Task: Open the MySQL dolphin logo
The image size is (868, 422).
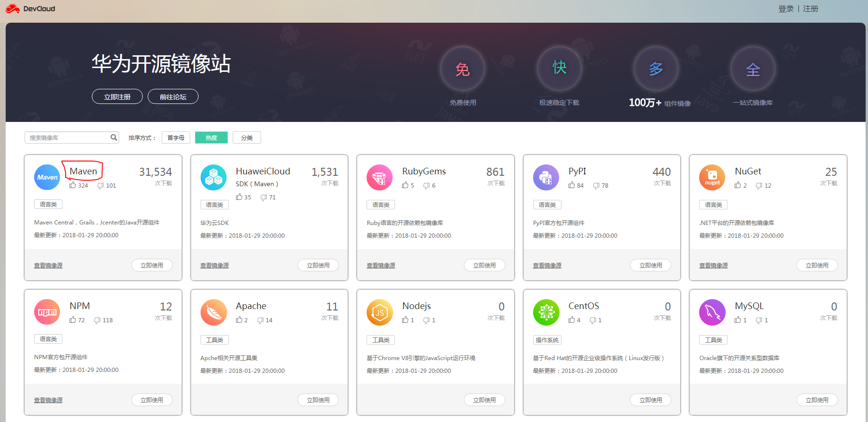Action: (x=712, y=312)
